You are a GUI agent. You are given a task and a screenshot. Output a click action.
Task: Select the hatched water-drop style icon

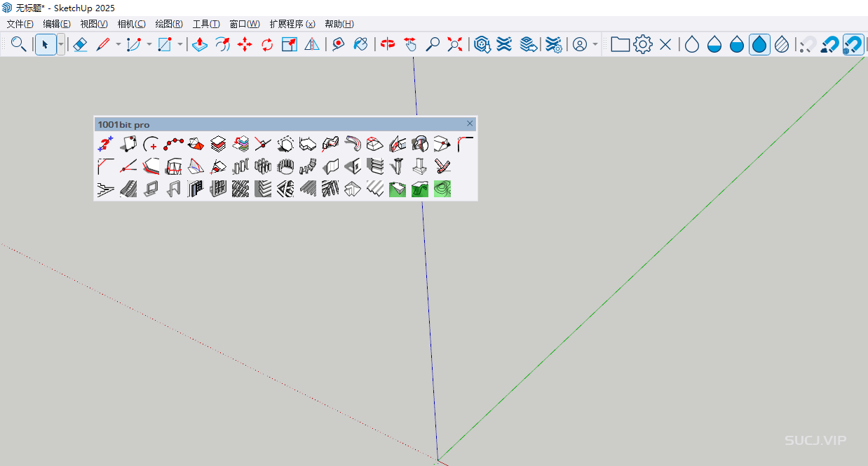782,44
